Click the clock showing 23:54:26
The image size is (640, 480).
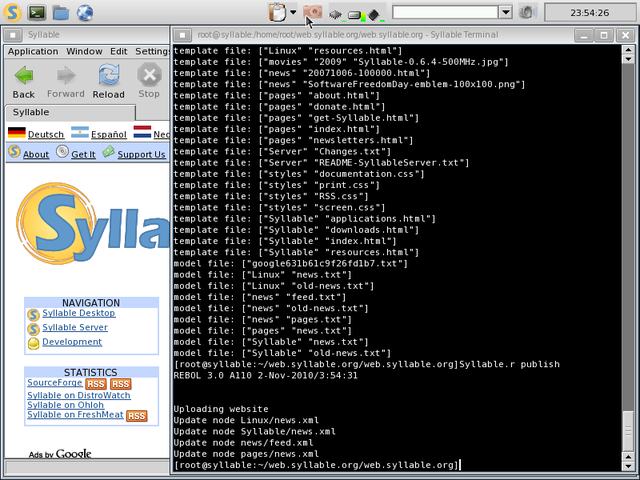[590, 13]
